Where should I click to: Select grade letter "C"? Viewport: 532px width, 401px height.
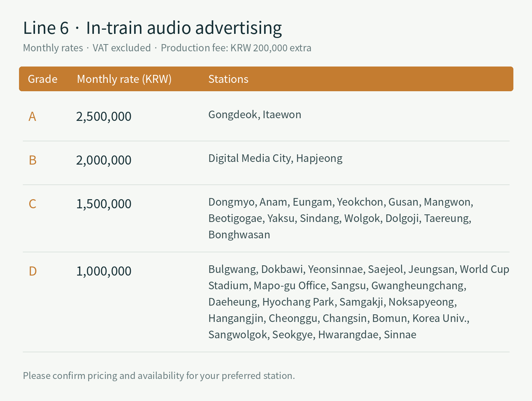(33, 204)
